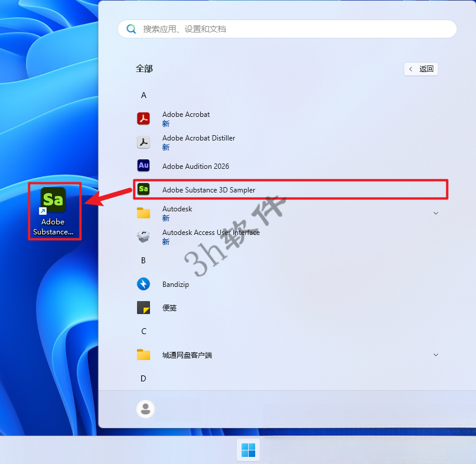This screenshot has width=476, height=464.
Task: Open the user account avatar
Action: tap(145, 409)
